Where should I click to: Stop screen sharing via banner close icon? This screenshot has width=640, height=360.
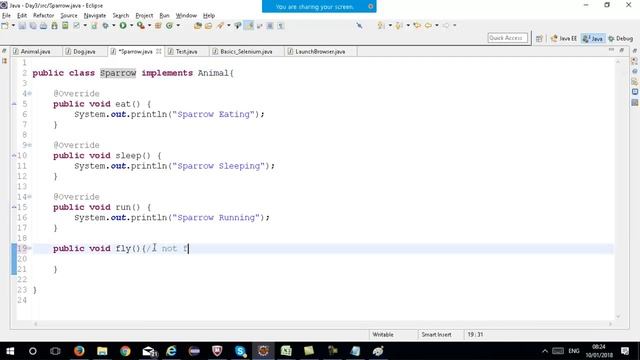tap(371, 7)
